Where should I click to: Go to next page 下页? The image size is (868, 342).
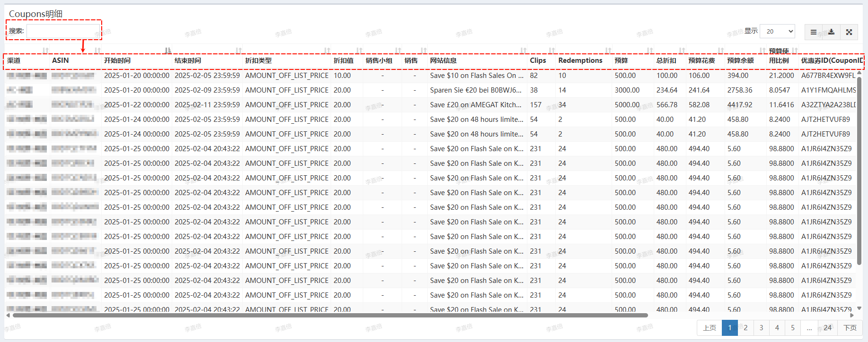click(x=850, y=328)
